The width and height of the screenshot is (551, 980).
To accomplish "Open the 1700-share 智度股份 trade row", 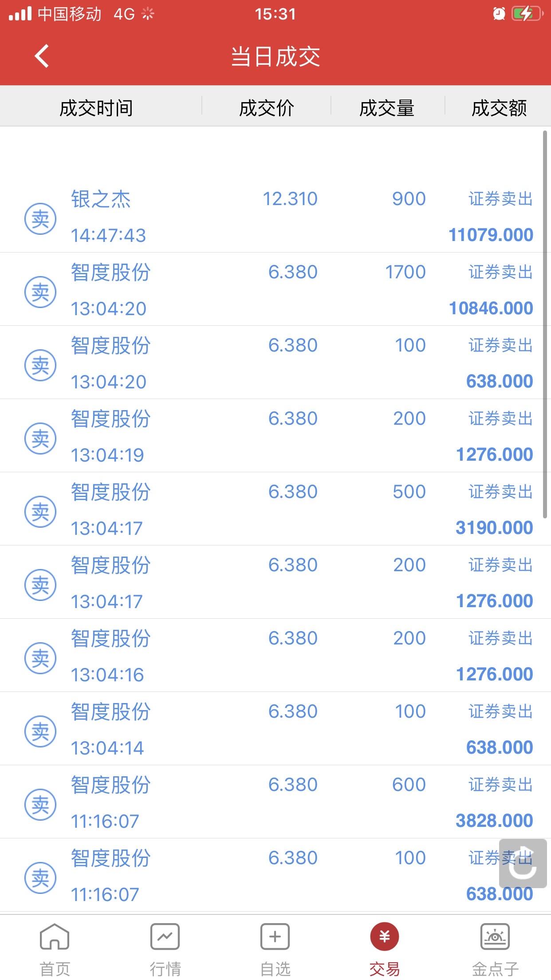I will coord(275,289).
